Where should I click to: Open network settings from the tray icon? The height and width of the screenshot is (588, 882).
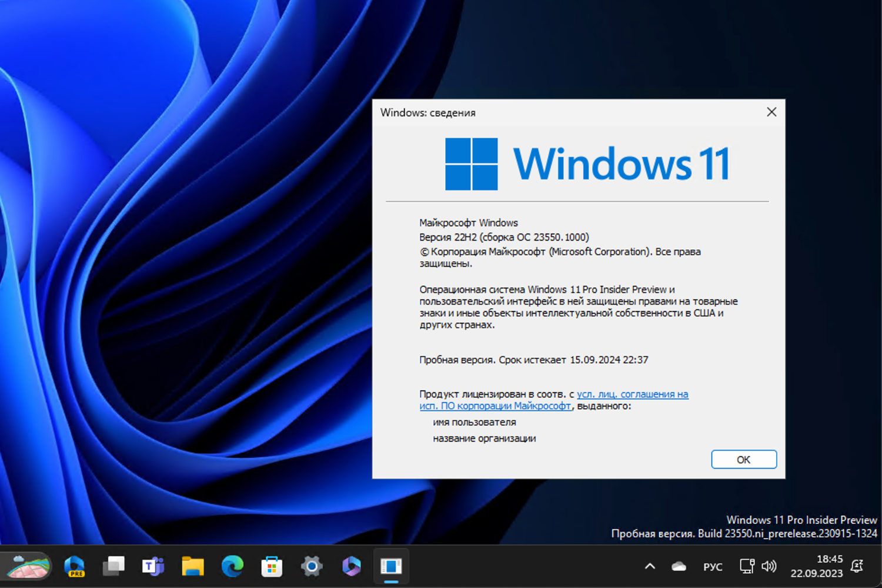coord(747,566)
